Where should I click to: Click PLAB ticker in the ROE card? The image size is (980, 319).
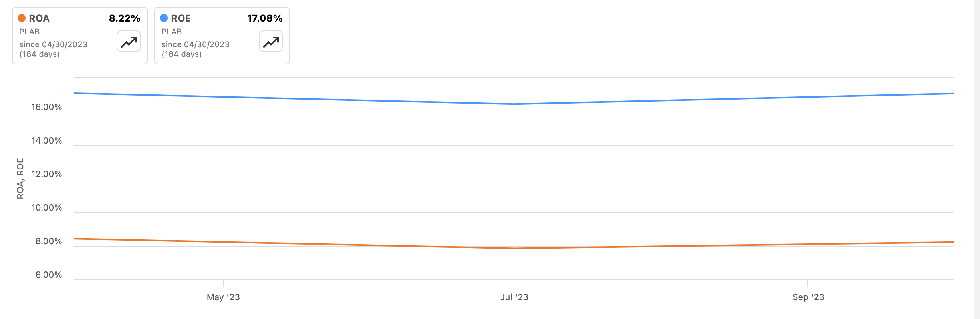point(172,32)
